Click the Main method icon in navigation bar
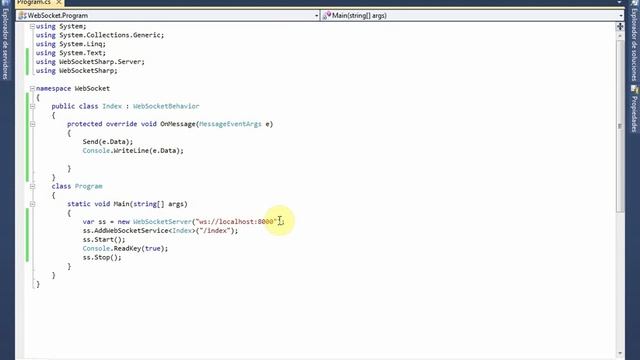 (x=327, y=16)
